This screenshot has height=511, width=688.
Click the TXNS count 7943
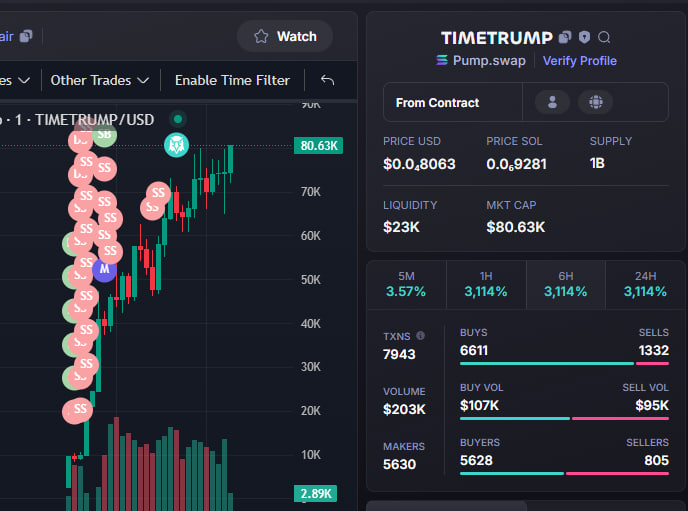pyautogui.click(x=399, y=354)
